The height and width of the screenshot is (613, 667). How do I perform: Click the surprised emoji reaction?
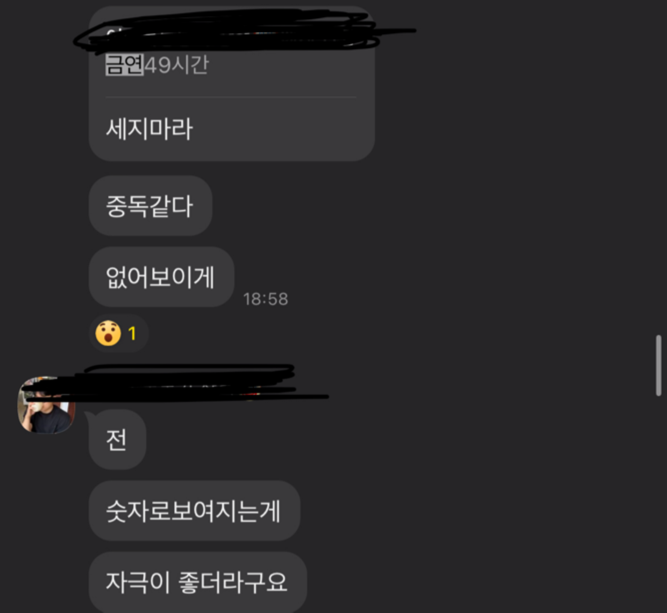tap(108, 333)
